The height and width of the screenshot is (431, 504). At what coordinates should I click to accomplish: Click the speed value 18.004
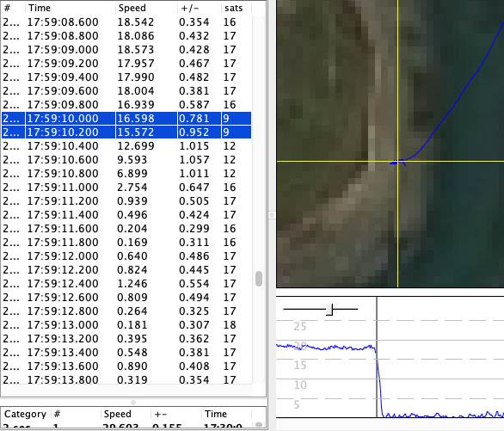pos(136,91)
